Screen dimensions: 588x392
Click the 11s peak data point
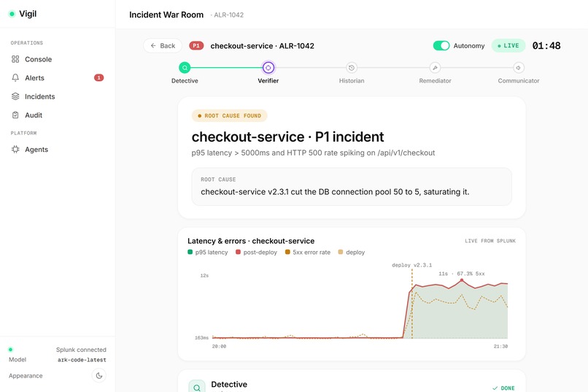pos(462,280)
